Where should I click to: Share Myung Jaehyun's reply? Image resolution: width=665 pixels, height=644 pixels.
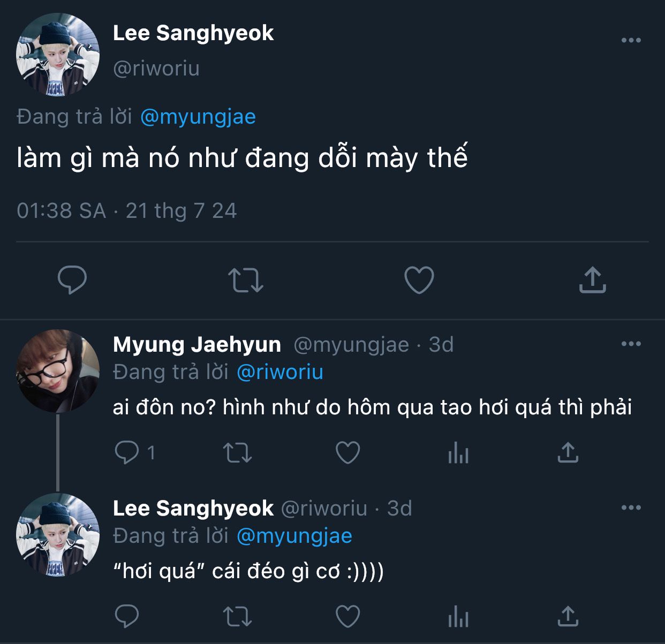pos(568,453)
